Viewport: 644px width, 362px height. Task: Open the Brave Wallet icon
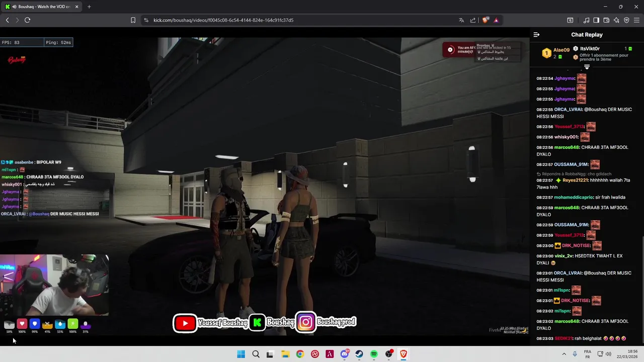[x=606, y=20]
